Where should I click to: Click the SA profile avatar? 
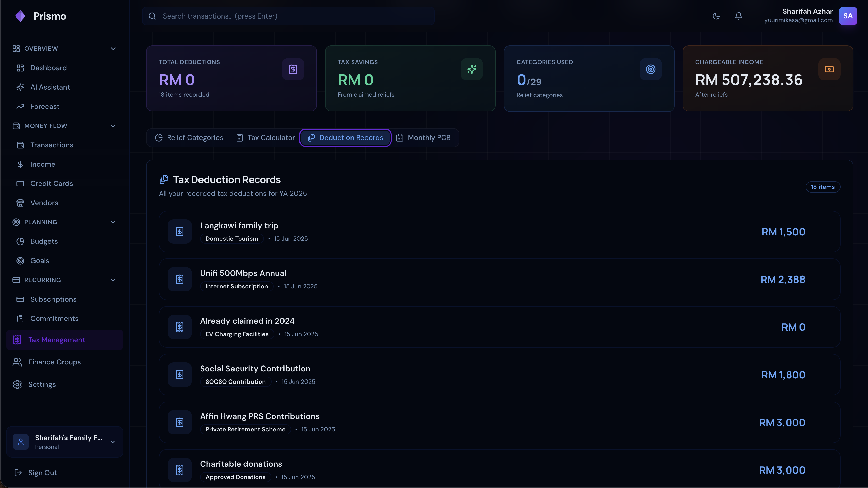(x=848, y=16)
